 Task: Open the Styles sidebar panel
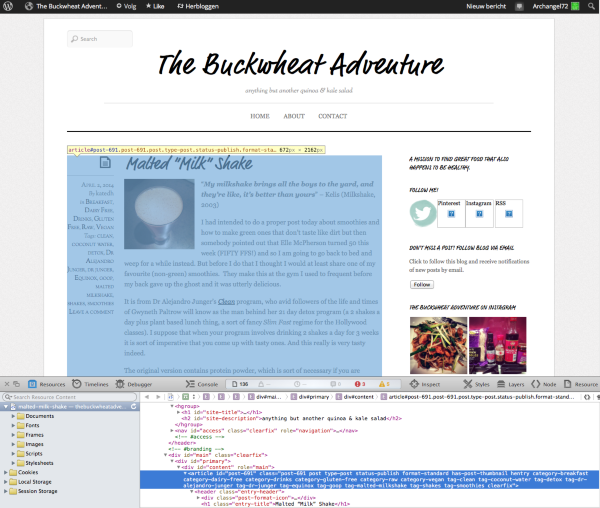[x=476, y=384]
